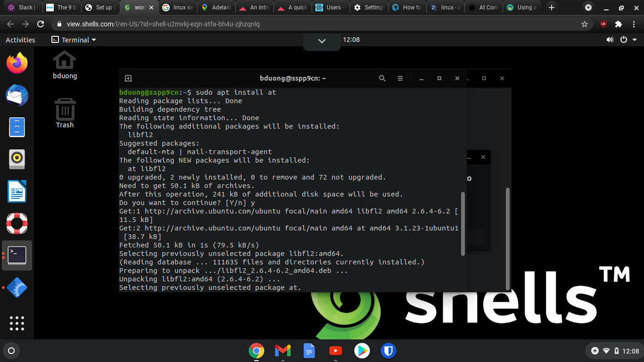Launch Thunderbird mail from the dock

click(x=17, y=95)
